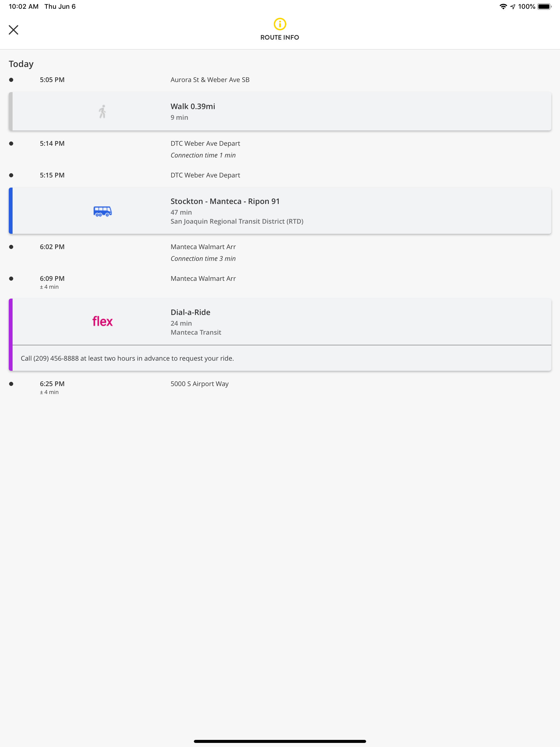560x747 pixels.
Task: Open the Walk 0.39mi segment card
Action: pos(280,112)
